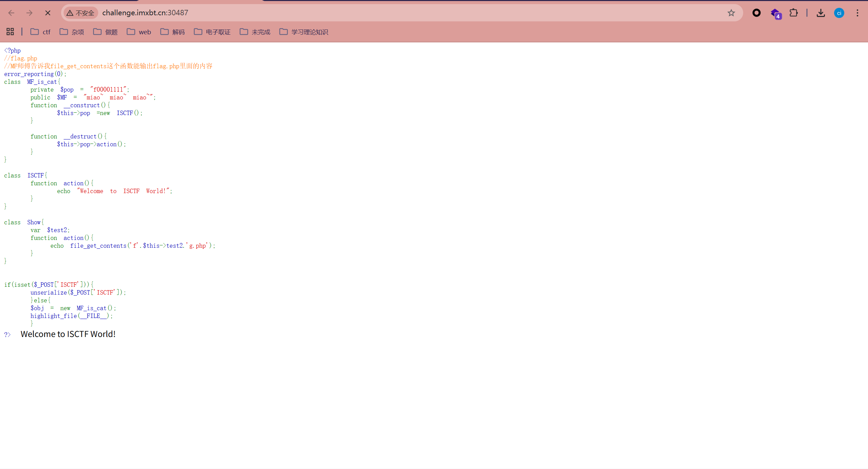The width and height of the screenshot is (868, 469).
Task: Open the 解码 bookmark folder
Action: pos(173,32)
